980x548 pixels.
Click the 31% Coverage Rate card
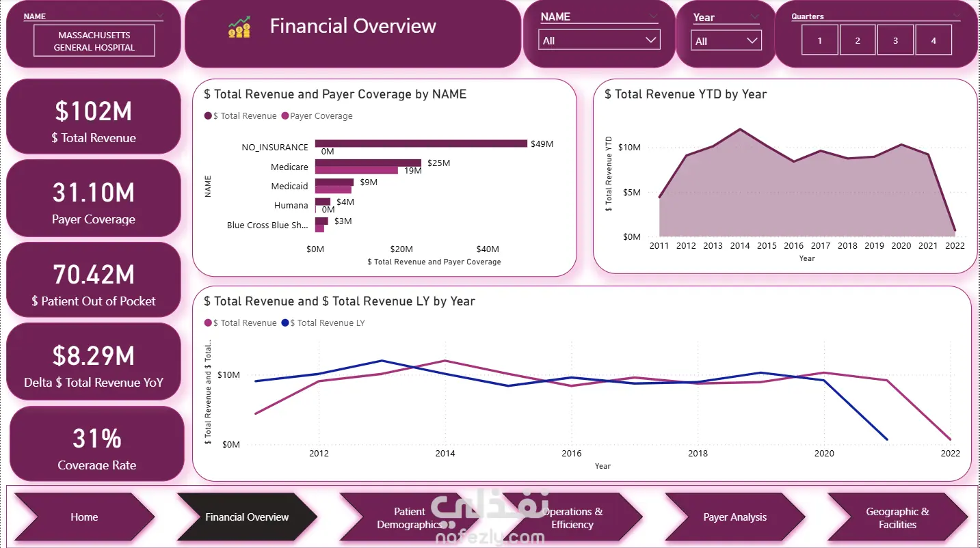tap(96, 444)
